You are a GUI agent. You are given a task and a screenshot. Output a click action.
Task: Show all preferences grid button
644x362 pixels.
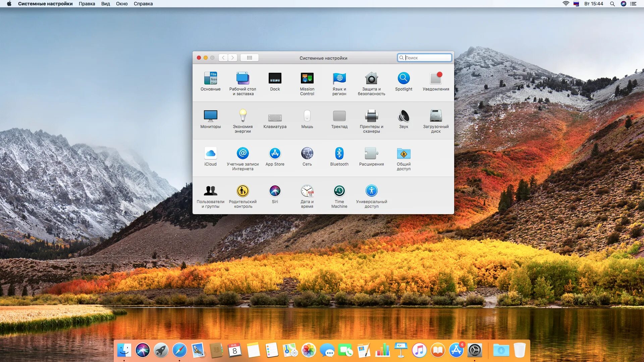tap(249, 58)
